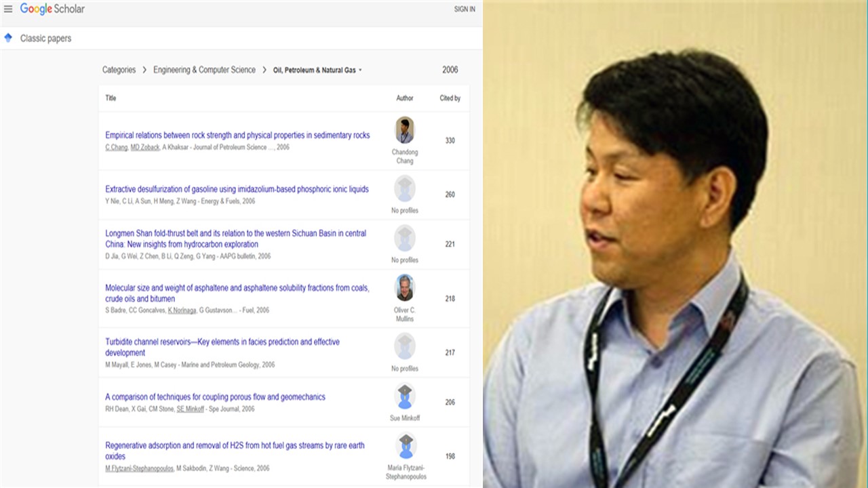The height and width of the screenshot is (488, 868).
Task: Expand Oil, Petroleum & Natural Gas dropdown
Action: click(x=317, y=70)
